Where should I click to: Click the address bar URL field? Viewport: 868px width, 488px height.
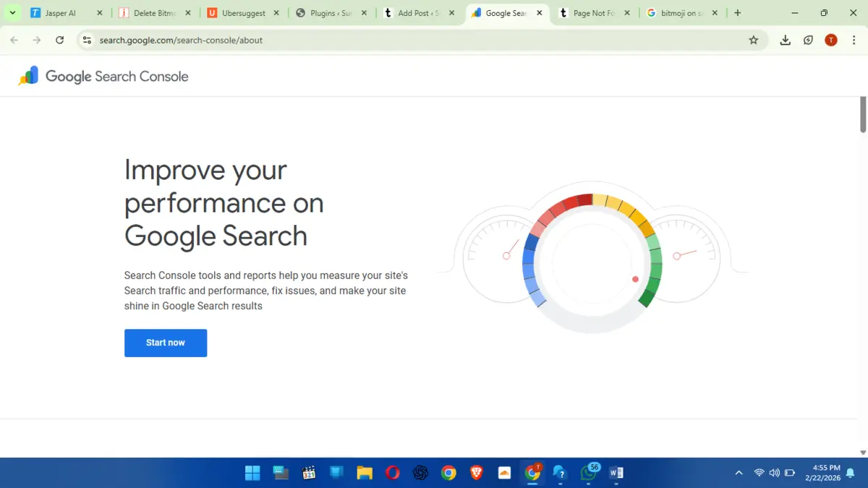pos(420,40)
